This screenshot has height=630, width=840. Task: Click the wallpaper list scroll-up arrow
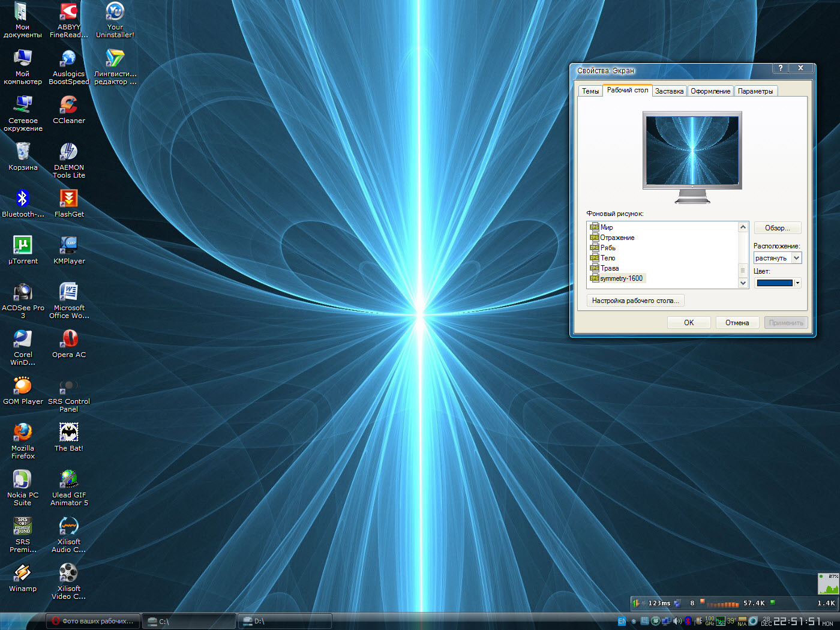click(743, 227)
